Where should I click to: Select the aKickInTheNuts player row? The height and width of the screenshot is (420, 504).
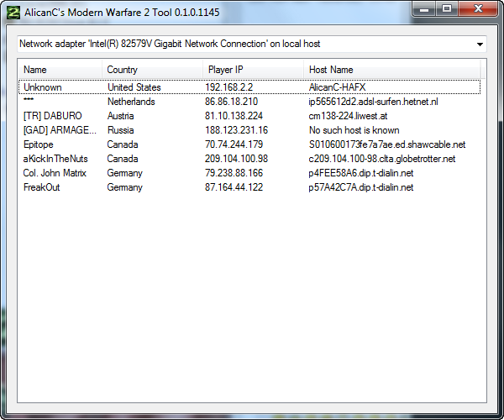pos(57,159)
